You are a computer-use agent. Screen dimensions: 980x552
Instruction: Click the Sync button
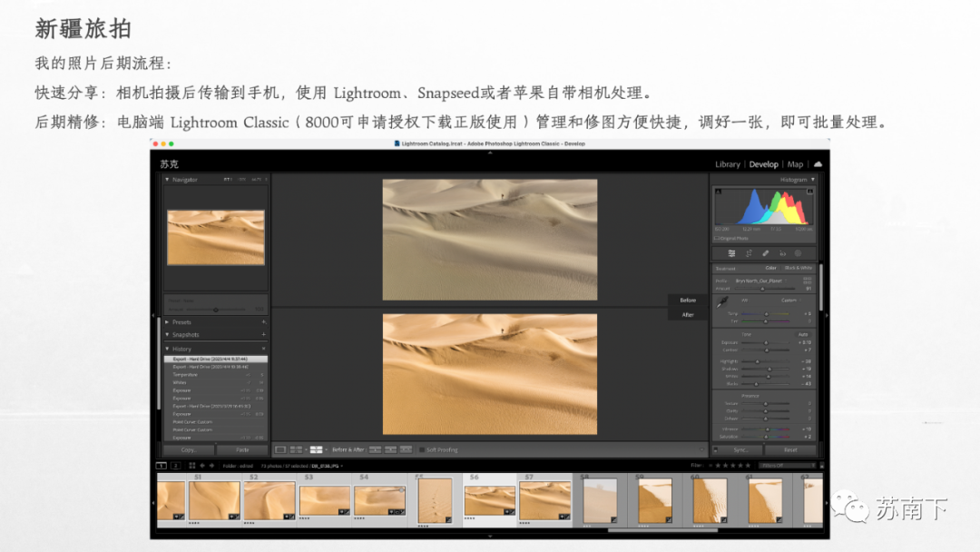pyautogui.click(x=741, y=449)
